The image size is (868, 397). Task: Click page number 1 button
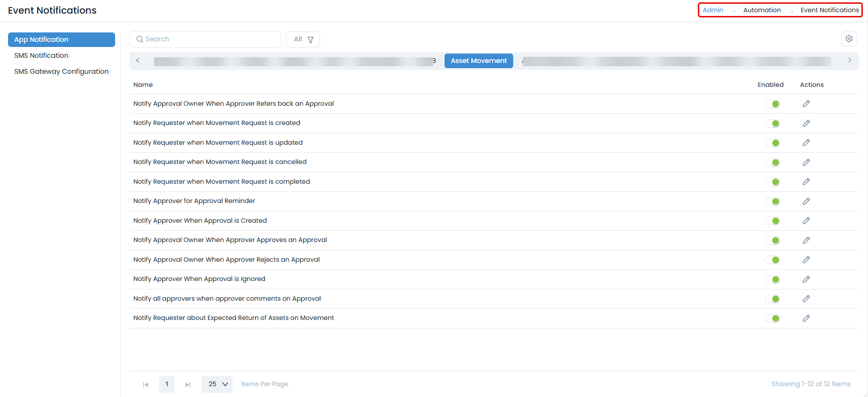[167, 384]
